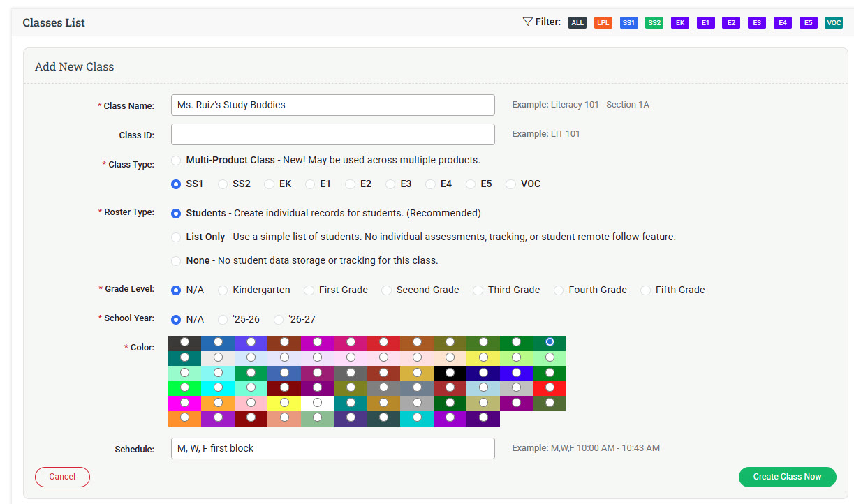Select None for roster type

176,260
